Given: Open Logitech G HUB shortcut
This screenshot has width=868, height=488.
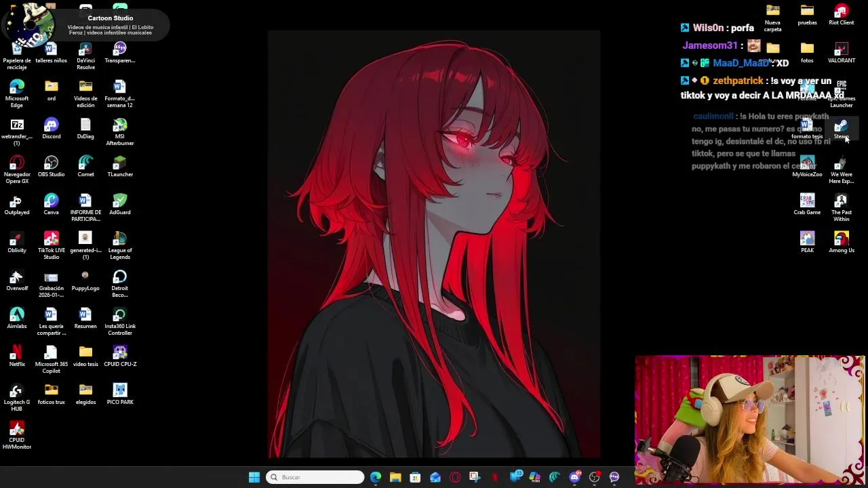Looking at the screenshot, I should point(17,397).
